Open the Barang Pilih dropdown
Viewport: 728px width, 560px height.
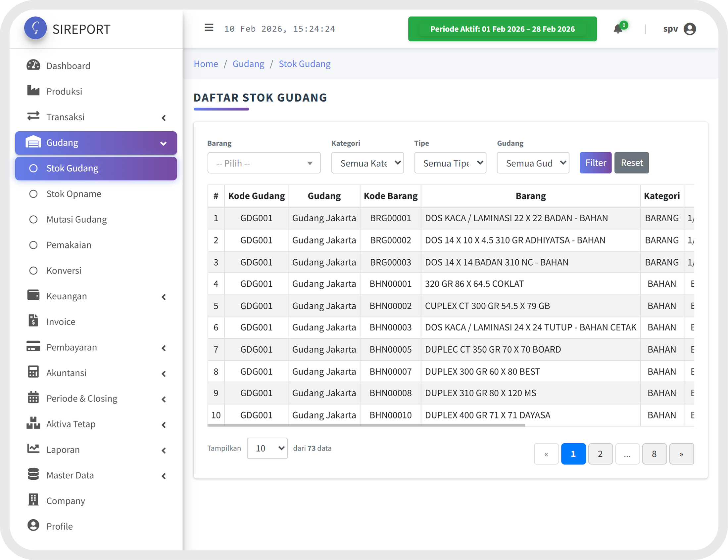[x=264, y=163]
